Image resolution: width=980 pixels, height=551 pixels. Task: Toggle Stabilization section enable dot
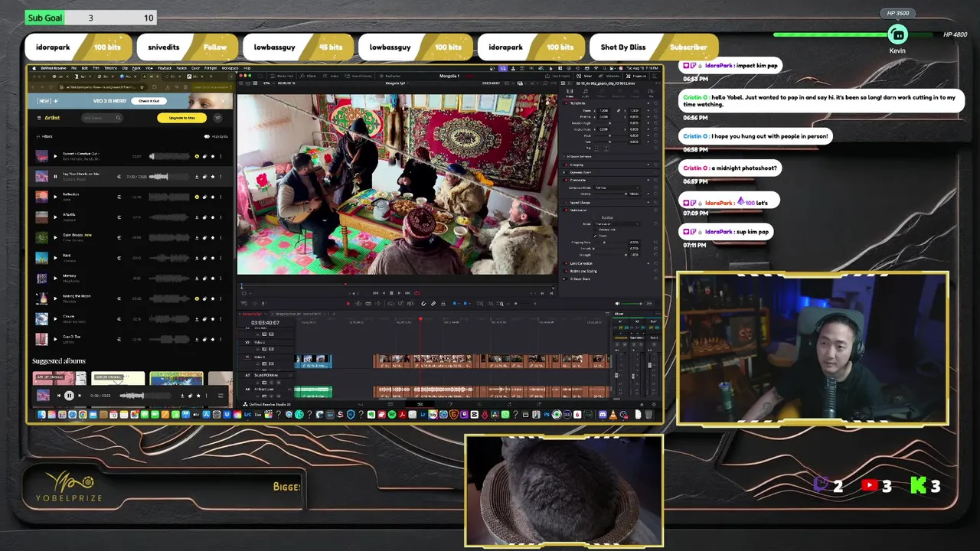[566, 210]
